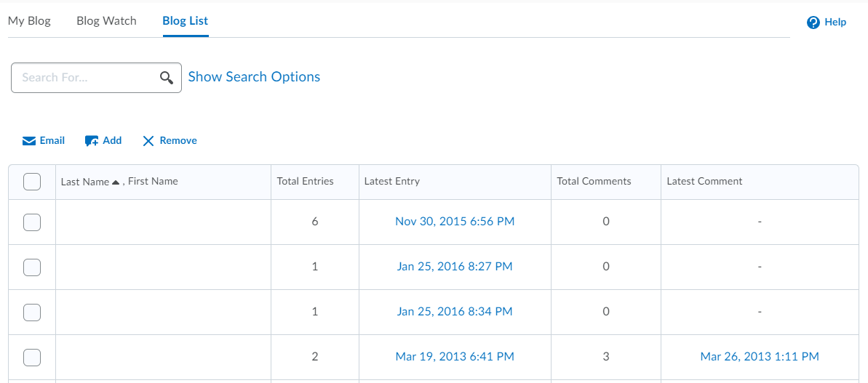Open the Blog Watch tab
868x383 pixels.
pos(106,20)
